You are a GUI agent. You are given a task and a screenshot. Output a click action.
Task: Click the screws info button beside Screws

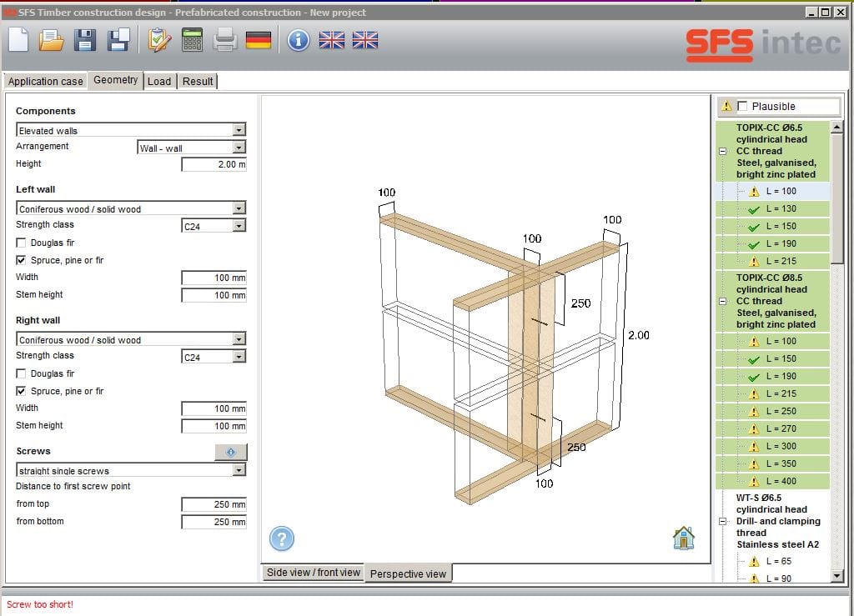pos(230,452)
